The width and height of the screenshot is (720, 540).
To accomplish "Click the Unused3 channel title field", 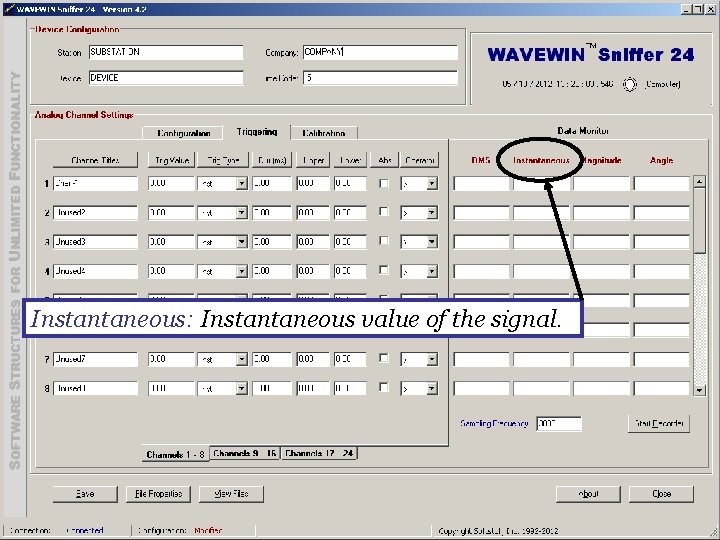I will click(96, 242).
